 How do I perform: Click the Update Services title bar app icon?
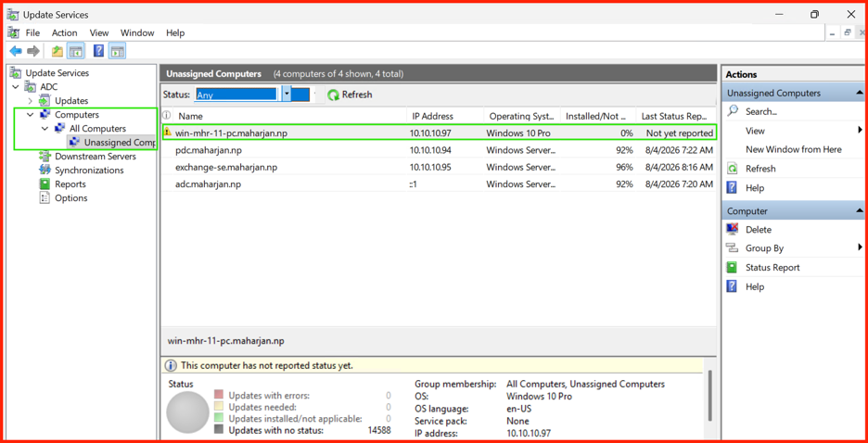(x=13, y=15)
